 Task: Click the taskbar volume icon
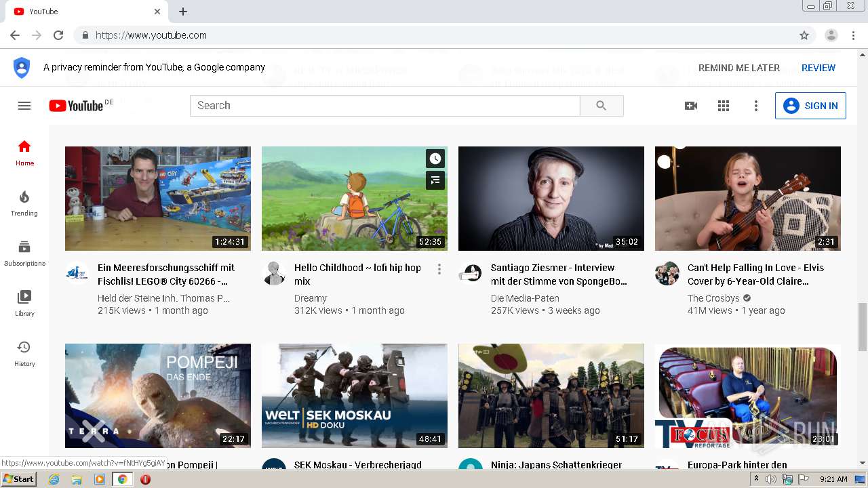tap(771, 479)
